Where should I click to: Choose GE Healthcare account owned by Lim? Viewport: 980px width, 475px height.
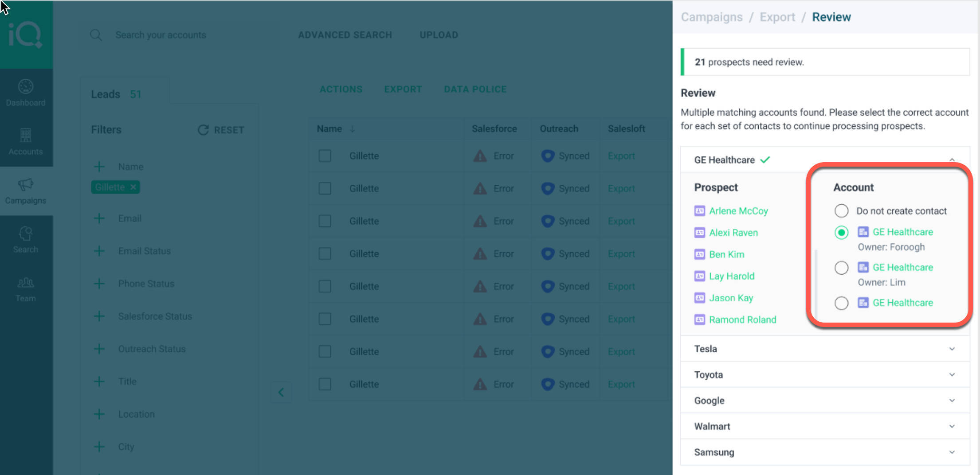[x=841, y=268]
